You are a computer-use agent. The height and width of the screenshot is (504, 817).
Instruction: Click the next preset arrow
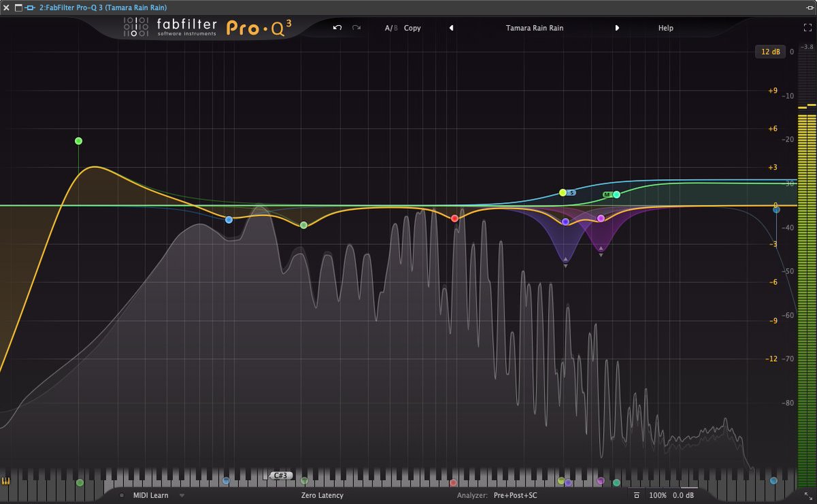pos(617,28)
